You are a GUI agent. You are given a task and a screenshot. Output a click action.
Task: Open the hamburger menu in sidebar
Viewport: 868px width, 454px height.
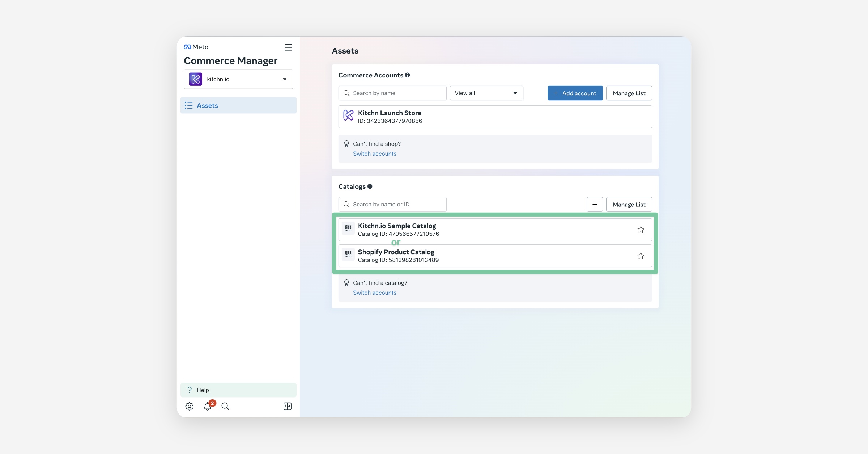[288, 47]
